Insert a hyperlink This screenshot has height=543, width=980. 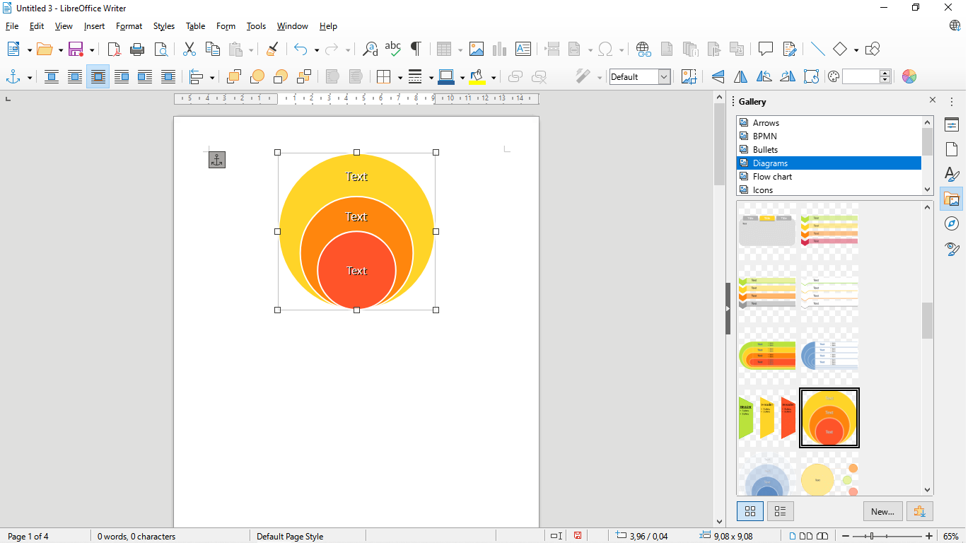(643, 49)
